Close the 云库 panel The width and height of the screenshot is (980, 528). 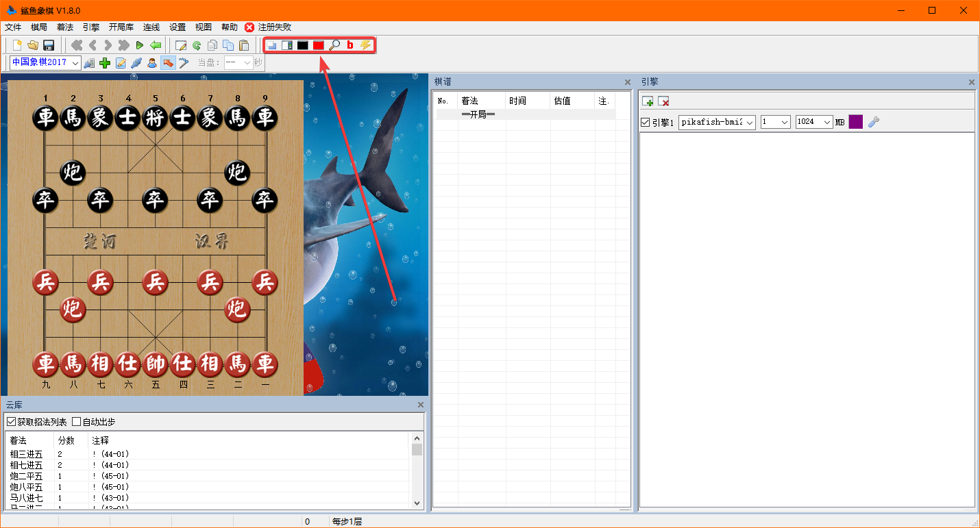[421, 405]
